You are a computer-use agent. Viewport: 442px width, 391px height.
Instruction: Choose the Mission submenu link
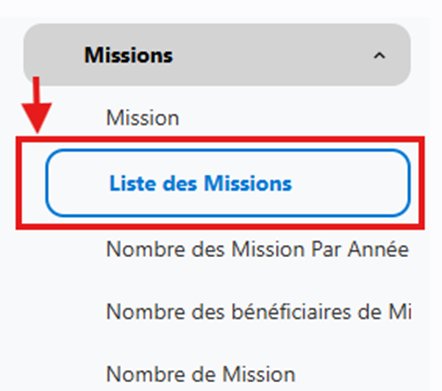tap(143, 118)
